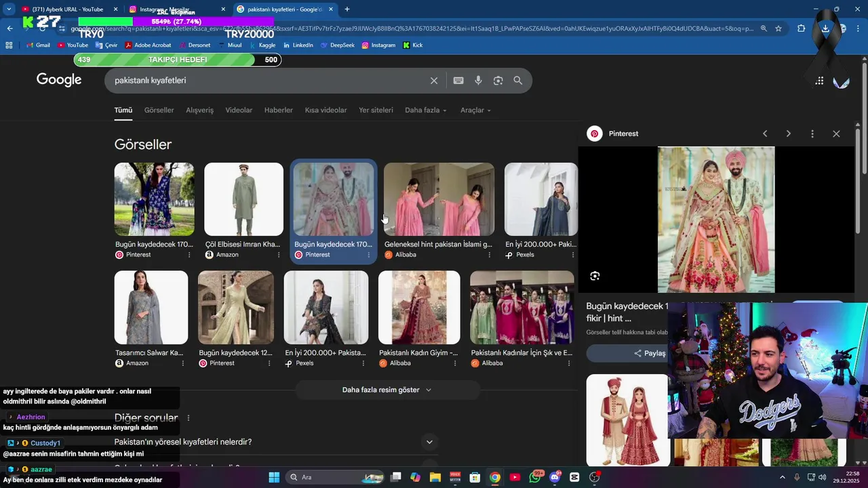Open Tasarımcı Salwar Ka... Amazon thumbnail
This screenshot has width=868, height=488.
(x=151, y=308)
